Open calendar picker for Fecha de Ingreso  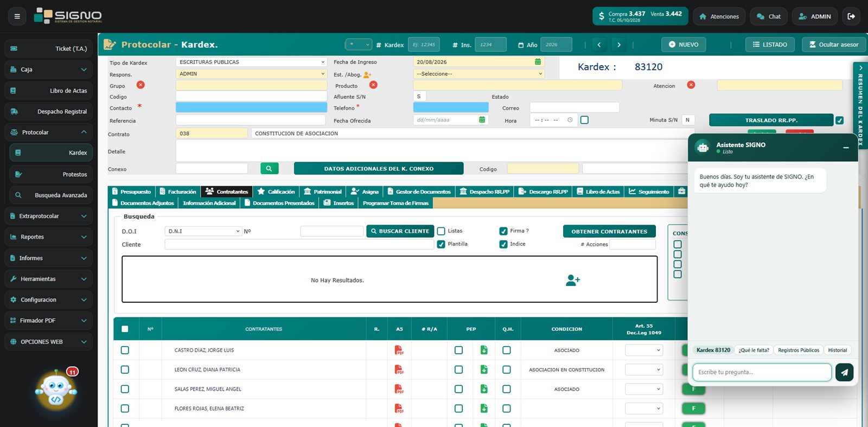pyautogui.click(x=538, y=62)
